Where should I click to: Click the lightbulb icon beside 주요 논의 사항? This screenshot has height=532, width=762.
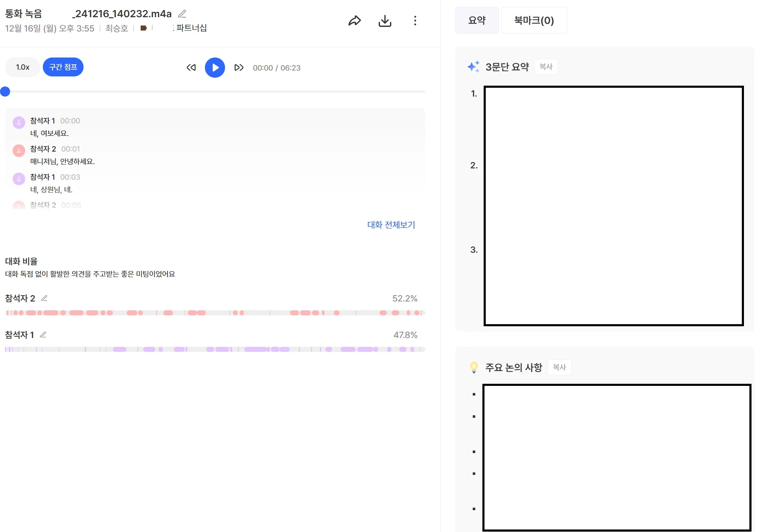[x=474, y=367]
